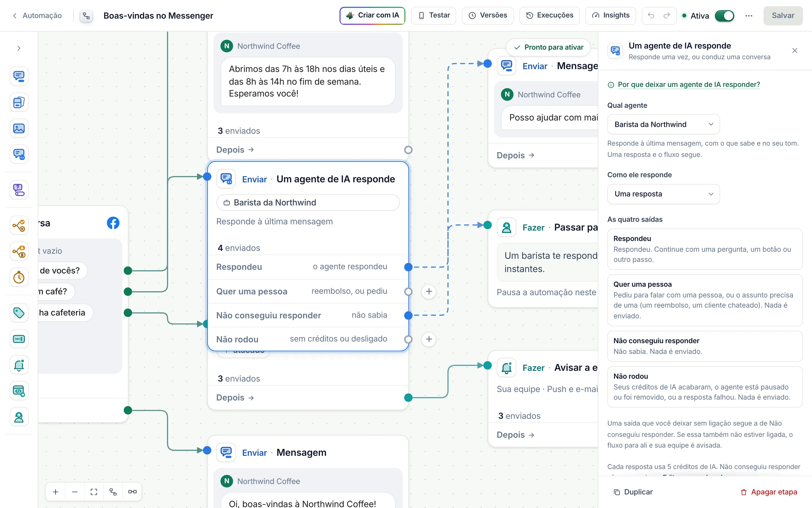Image resolution: width=812 pixels, height=508 pixels.
Task: Toggle the Ativa automation switch
Action: pos(724,16)
